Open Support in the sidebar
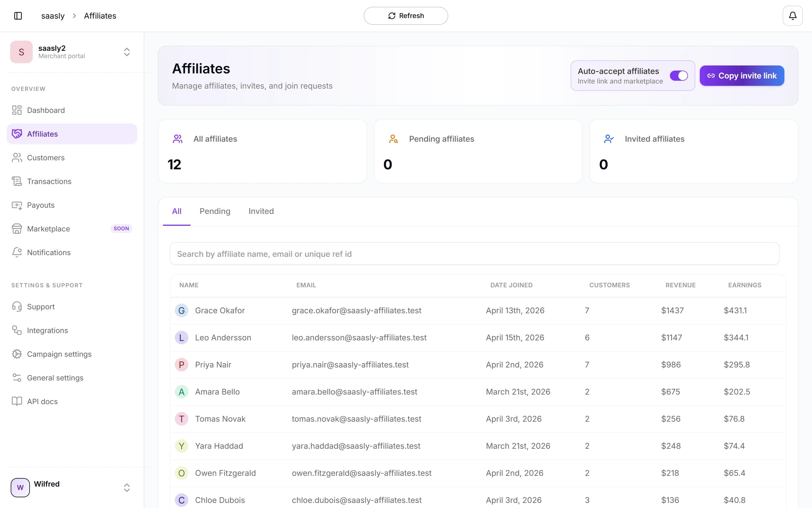 pyautogui.click(x=72, y=307)
